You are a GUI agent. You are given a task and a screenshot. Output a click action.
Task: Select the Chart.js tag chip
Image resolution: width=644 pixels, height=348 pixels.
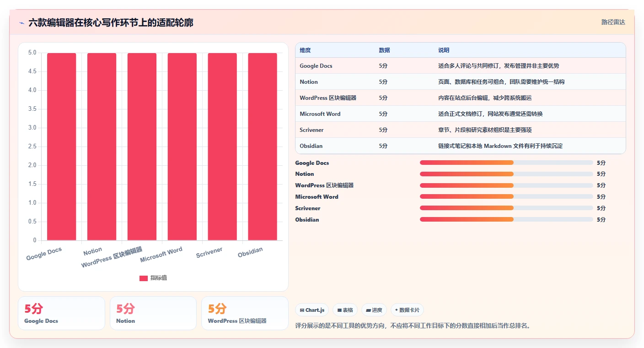tap(312, 310)
